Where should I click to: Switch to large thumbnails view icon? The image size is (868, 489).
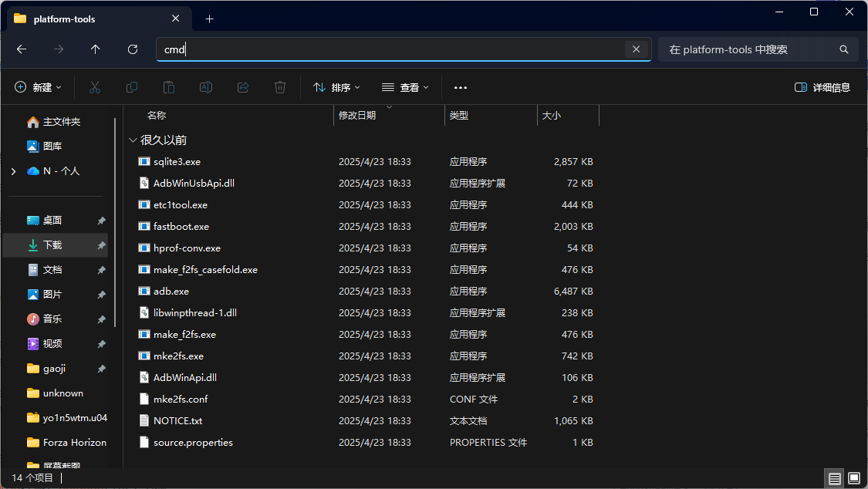(x=854, y=478)
